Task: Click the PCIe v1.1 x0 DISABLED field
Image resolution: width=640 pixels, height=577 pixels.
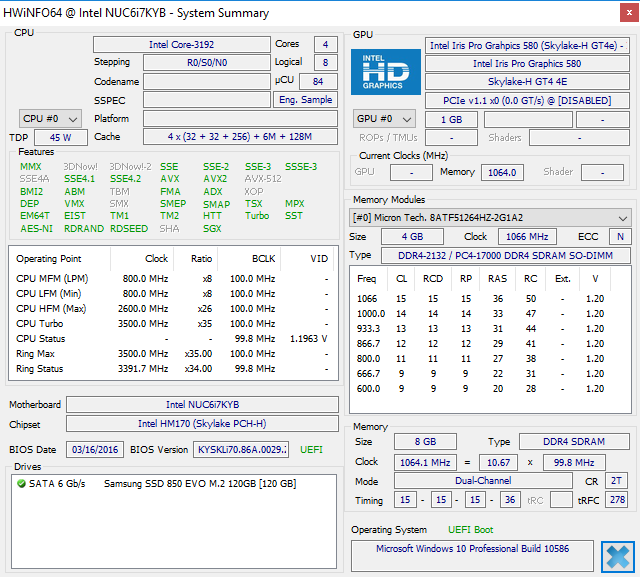Action: point(527,100)
